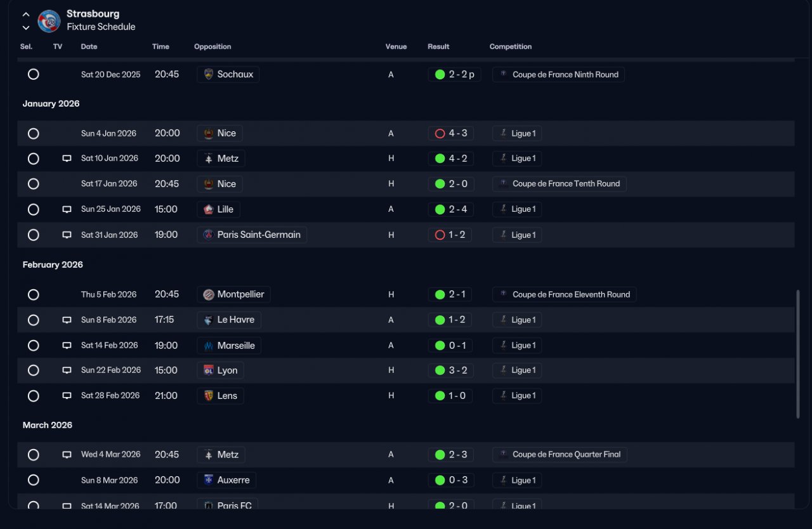Sort fixtures by Date column header
812x529 pixels.
click(89, 46)
